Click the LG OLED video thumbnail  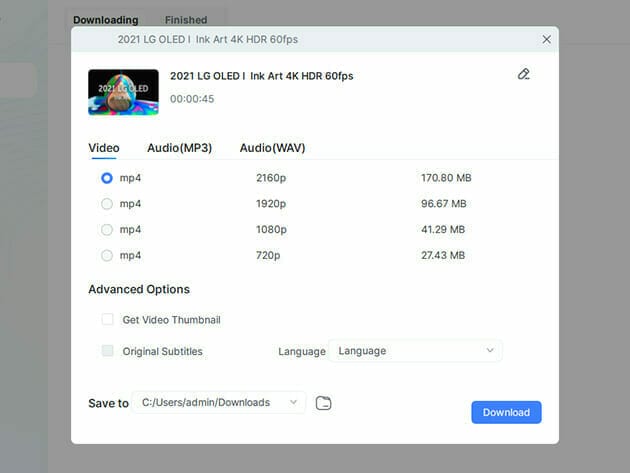tap(123, 92)
